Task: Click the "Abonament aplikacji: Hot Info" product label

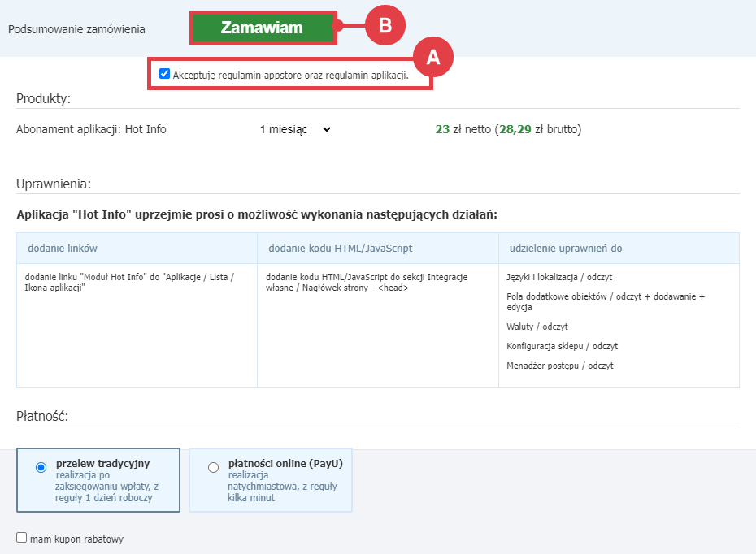Action: (x=89, y=128)
